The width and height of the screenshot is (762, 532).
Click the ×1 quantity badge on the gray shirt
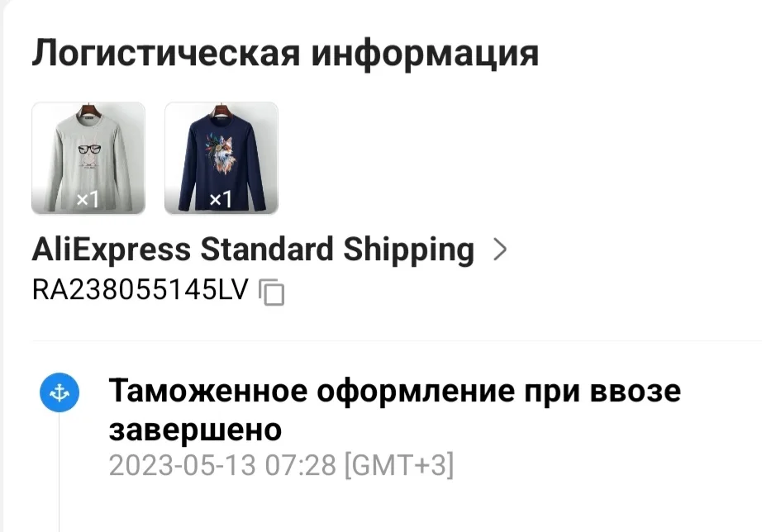(88, 199)
